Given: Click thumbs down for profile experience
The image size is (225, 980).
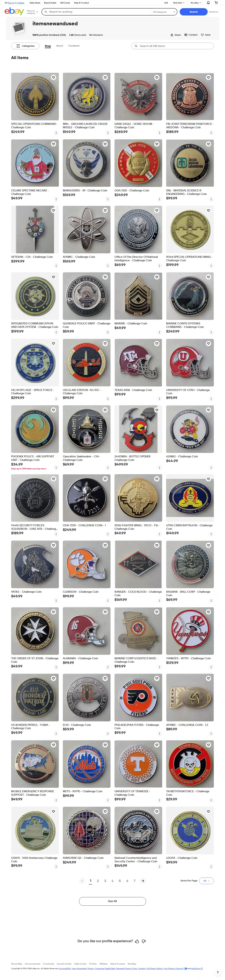Looking at the screenshot, I should tap(143, 941).
